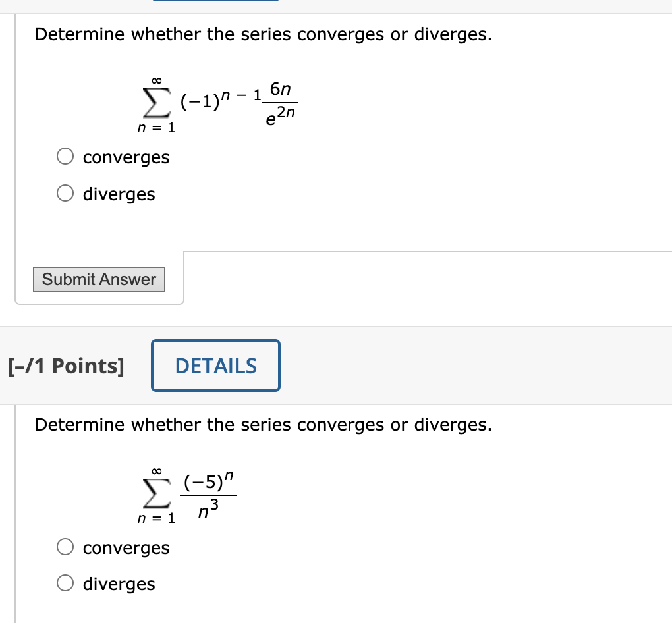
Task: Click the [-/1 Points] indicator
Action: 65,366
